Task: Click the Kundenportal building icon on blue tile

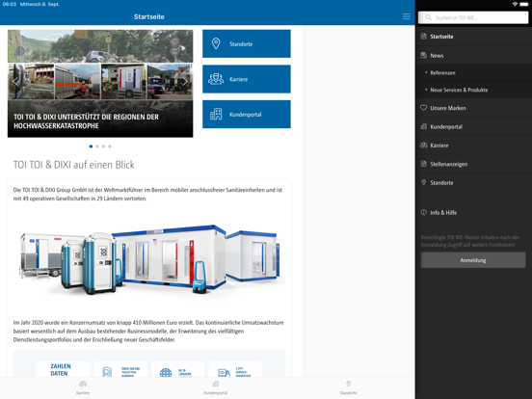Action: point(216,115)
